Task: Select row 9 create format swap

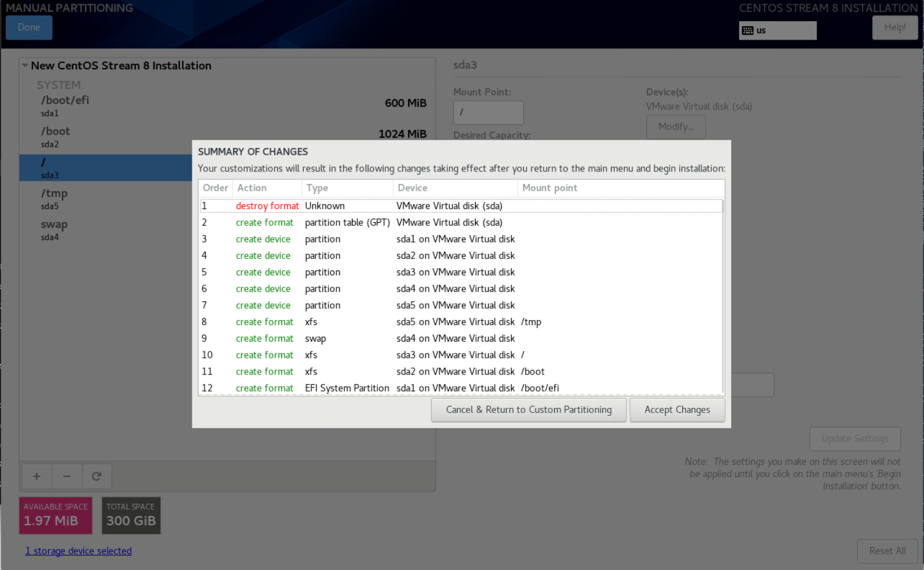Action: (461, 339)
